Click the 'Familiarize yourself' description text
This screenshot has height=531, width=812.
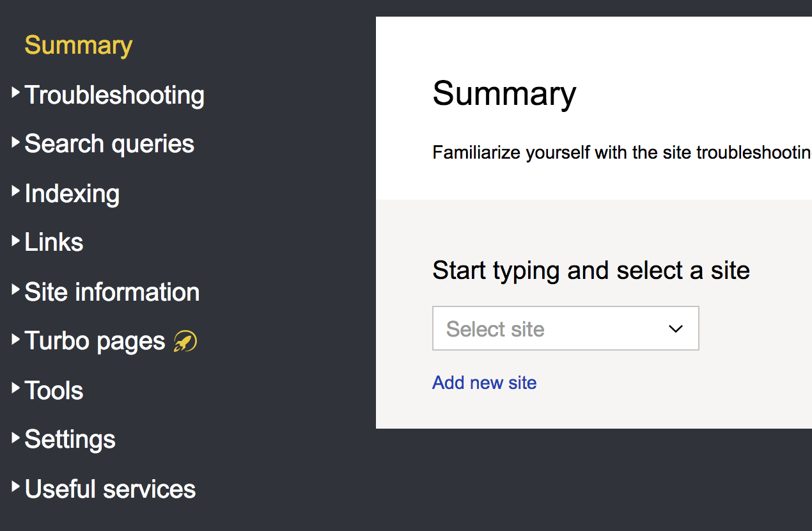tap(622, 154)
